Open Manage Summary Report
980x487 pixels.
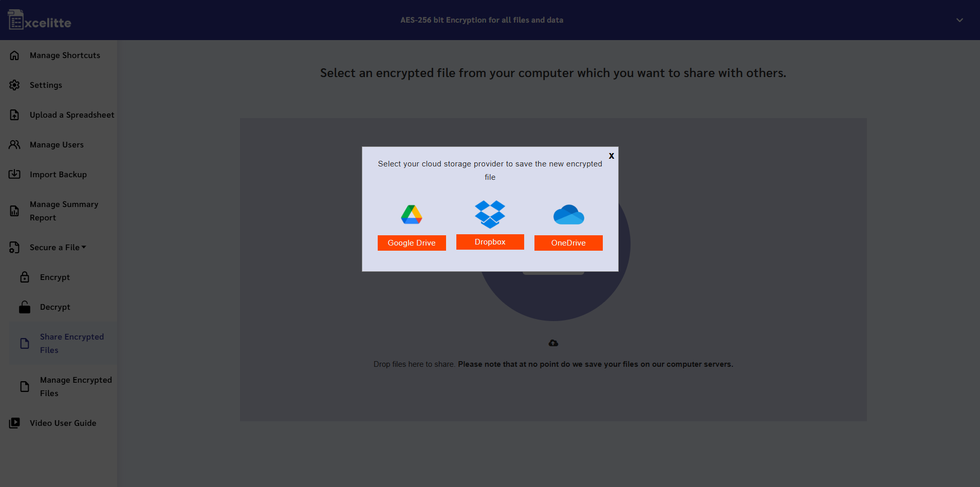pyautogui.click(x=64, y=211)
